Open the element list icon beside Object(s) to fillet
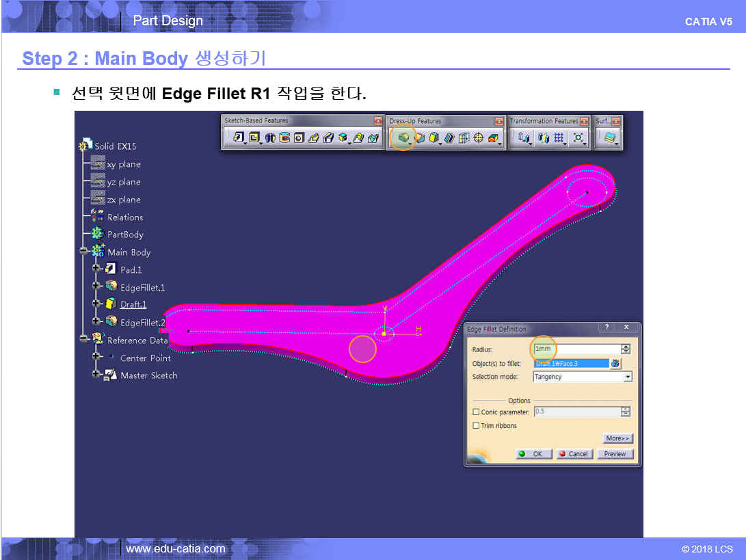746x560 pixels. point(615,364)
